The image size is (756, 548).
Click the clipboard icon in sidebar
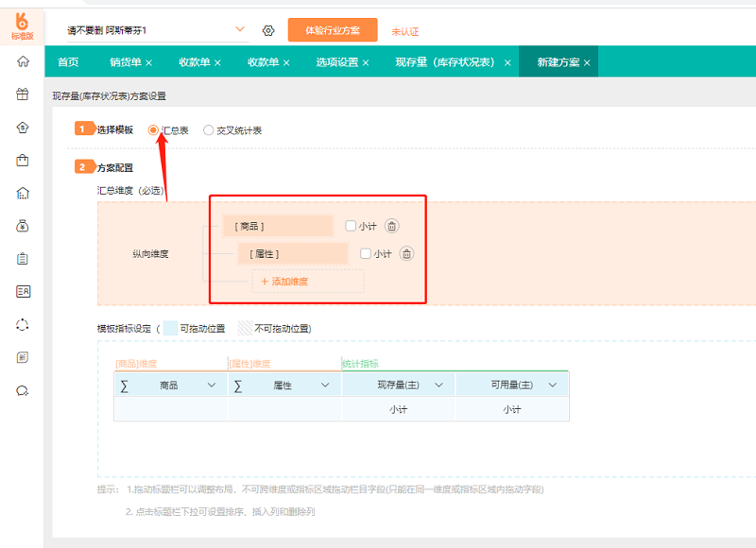23,259
